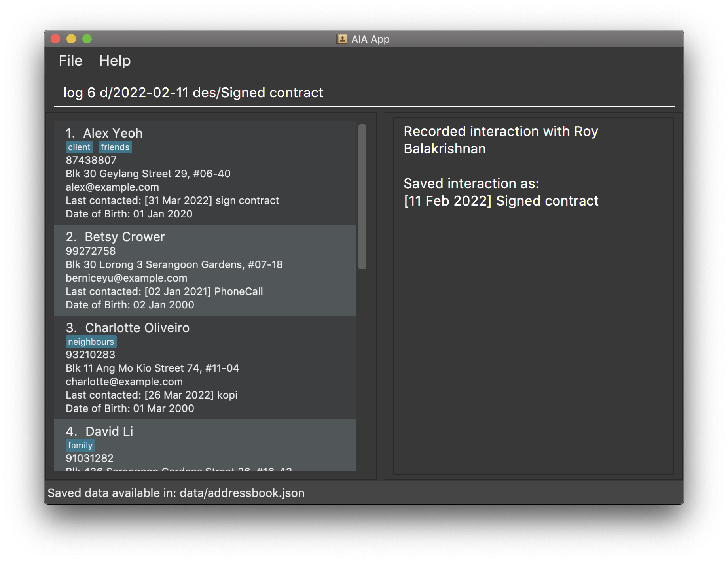Close the AIA App window
Image resolution: width=728 pixels, height=563 pixels.
click(55, 39)
